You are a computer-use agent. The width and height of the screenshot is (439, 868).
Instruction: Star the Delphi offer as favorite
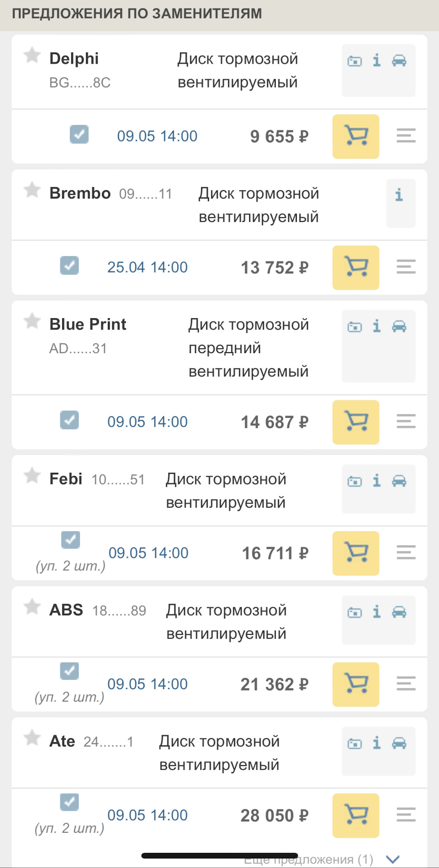click(32, 55)
